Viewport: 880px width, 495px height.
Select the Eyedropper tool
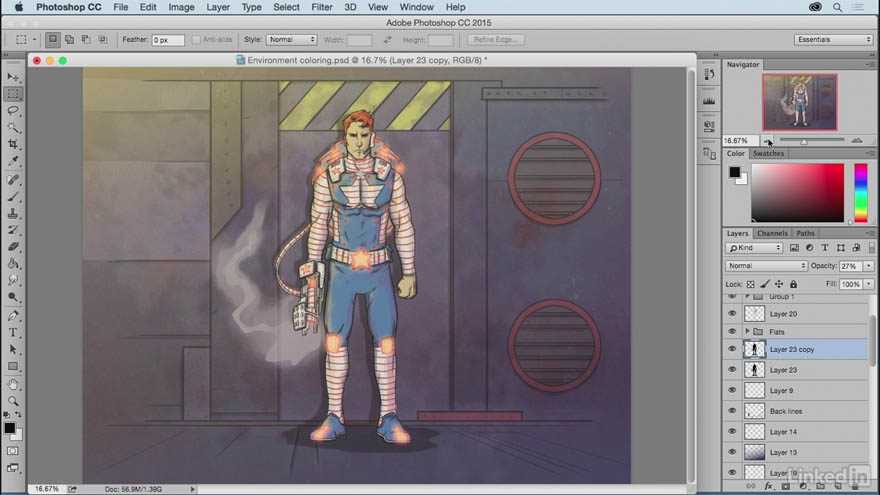(13, 161)
